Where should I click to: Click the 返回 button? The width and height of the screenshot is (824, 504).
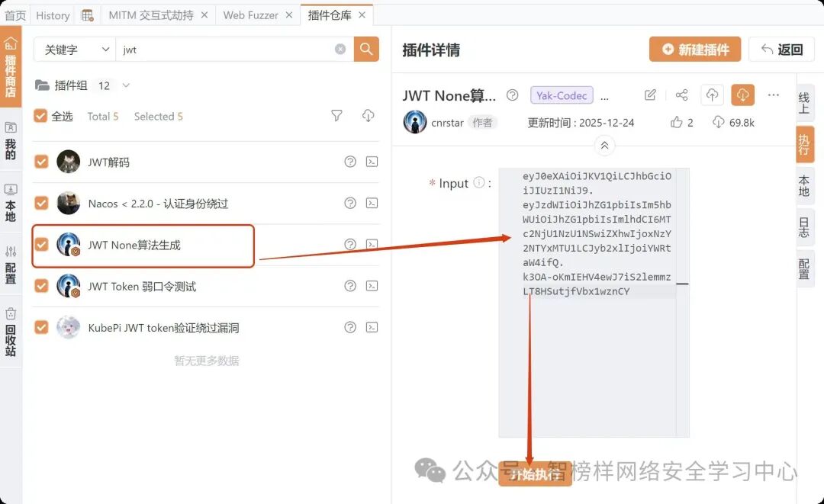click(x=782, y=50)
